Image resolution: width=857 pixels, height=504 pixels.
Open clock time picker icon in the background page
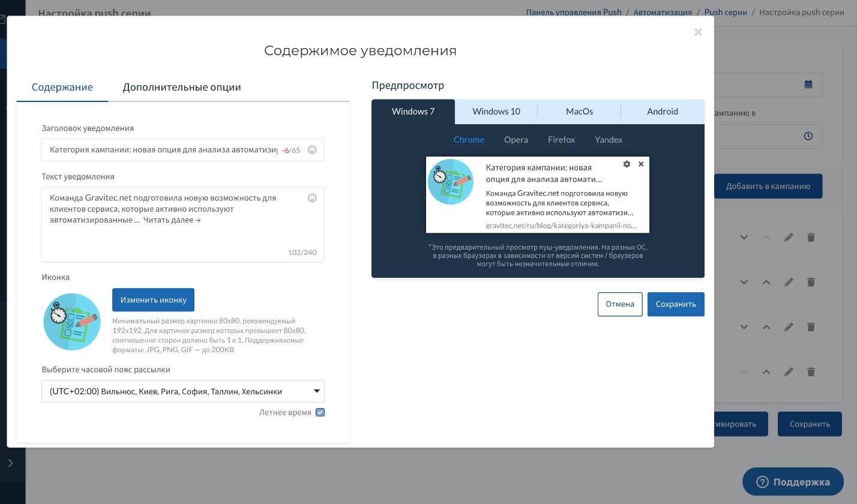point(808,136)
